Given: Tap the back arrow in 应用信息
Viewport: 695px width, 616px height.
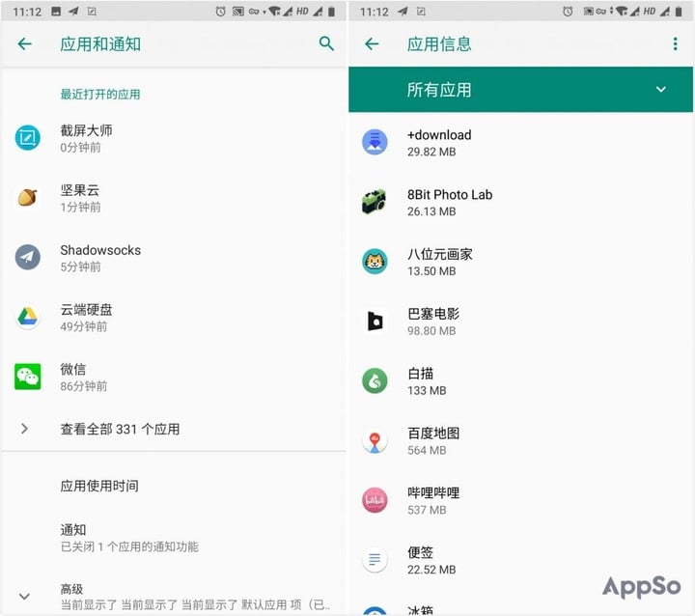Looking at the screenshot, I should 372,43.
